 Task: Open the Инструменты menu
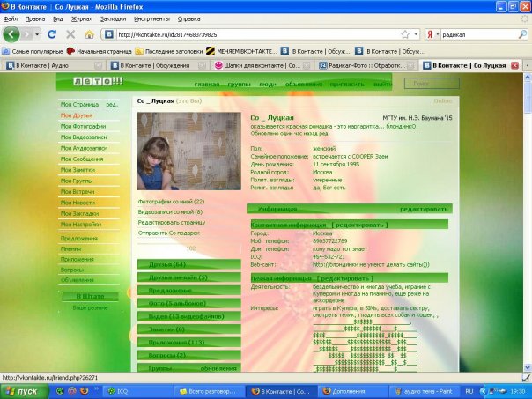coord(151,19)
